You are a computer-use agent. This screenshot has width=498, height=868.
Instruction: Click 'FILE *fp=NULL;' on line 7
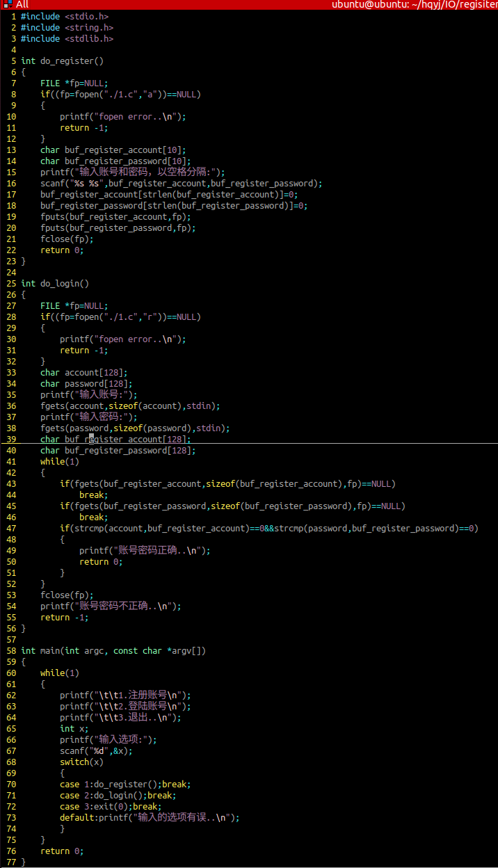(x=74, y=83)
